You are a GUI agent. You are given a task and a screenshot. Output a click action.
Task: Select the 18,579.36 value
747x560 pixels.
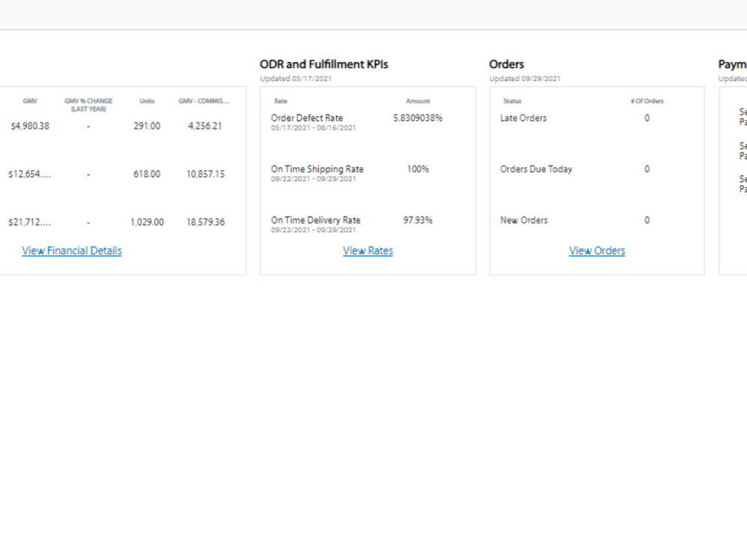coord(205,222)
